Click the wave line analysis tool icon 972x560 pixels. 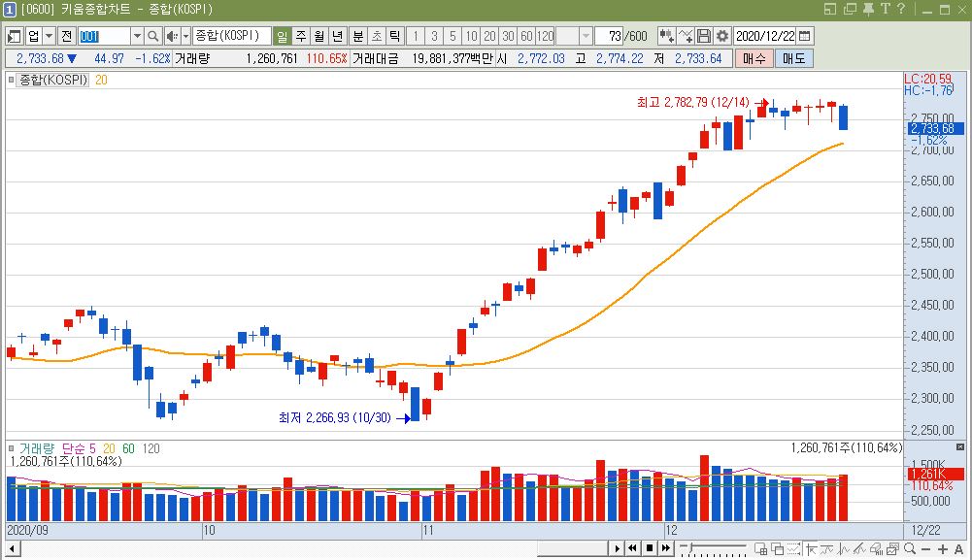(x=843, y=549)
